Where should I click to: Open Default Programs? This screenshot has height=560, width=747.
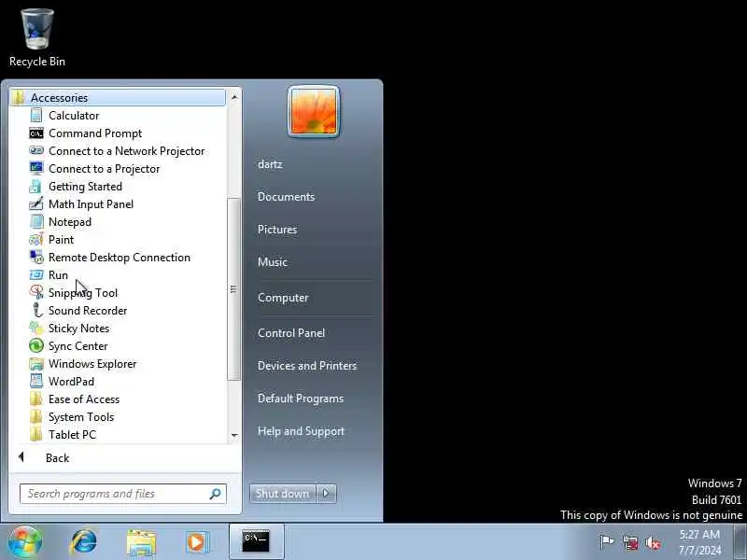click(301, 399)
